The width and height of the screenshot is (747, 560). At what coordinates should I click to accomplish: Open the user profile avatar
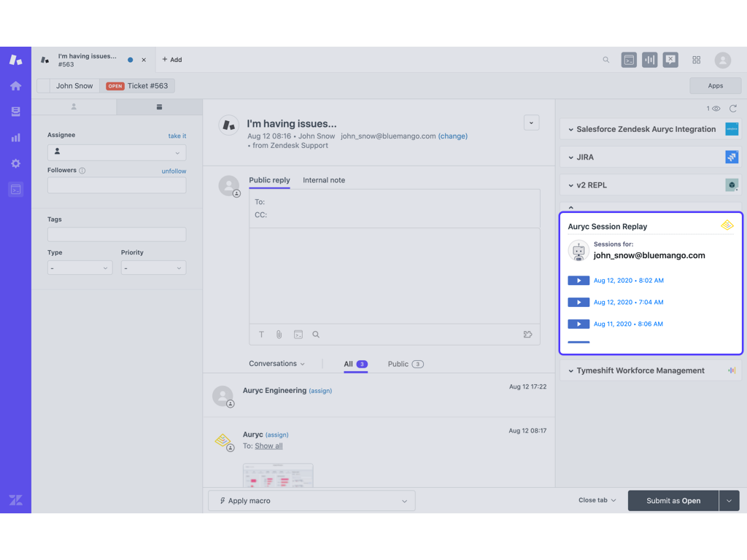point(723,60)
